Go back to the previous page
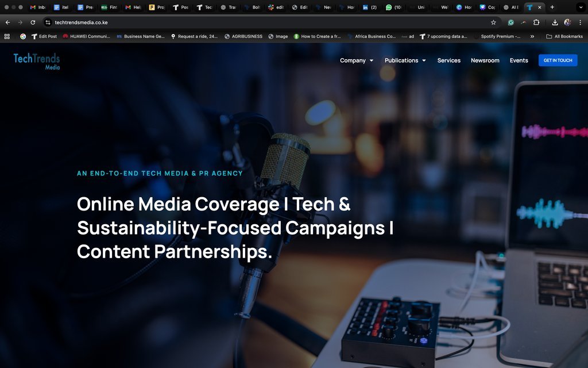 coord(7,22)
